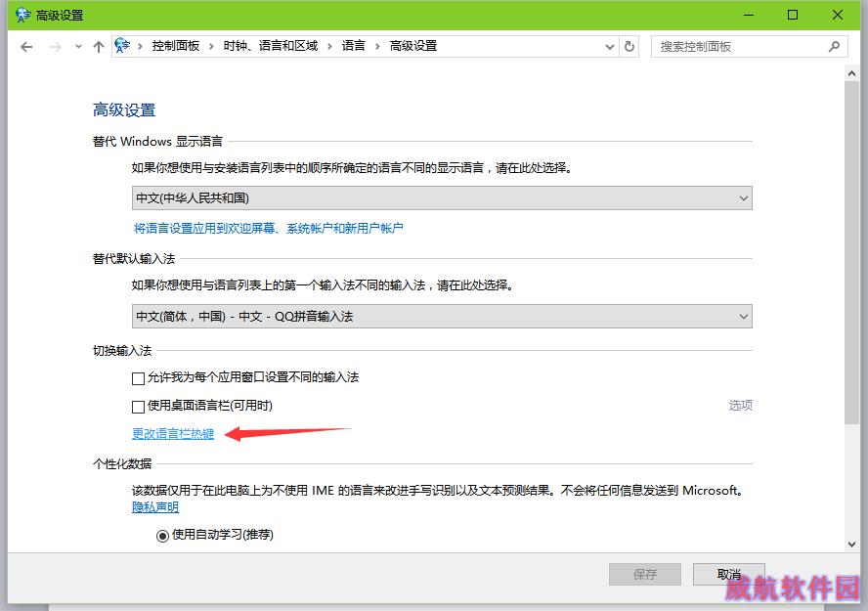Go up one level with the up arrow

tap(99, 47)
